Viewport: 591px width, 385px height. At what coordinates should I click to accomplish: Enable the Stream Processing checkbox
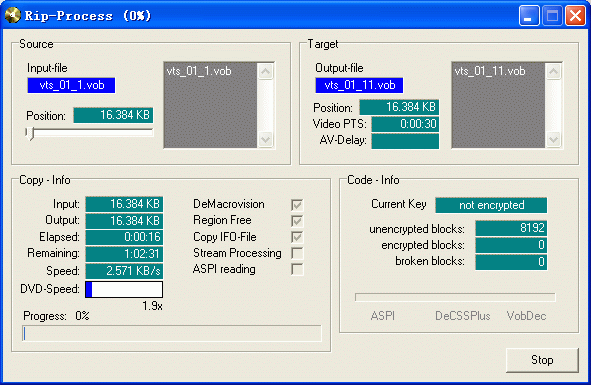click(x=297, y=253)
